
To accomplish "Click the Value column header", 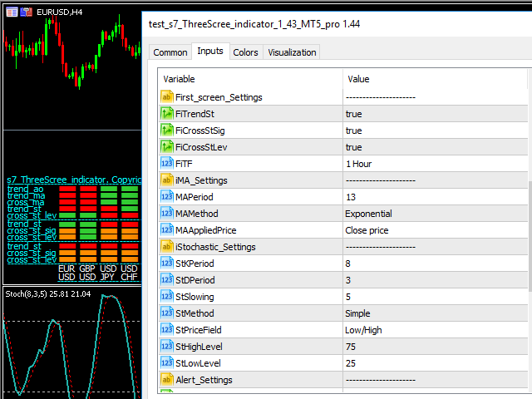I will pos(432,79).
